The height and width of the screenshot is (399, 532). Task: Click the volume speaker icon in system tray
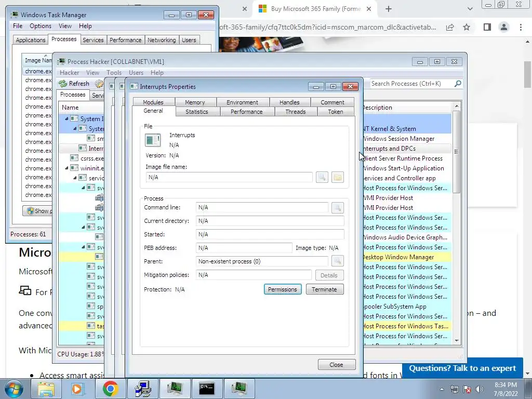(479, 389)
